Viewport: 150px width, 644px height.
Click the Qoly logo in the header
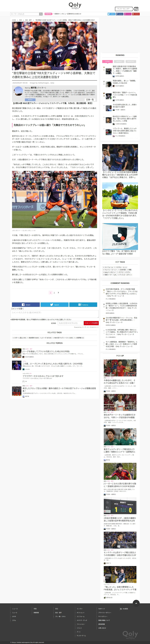pos(75,5)
